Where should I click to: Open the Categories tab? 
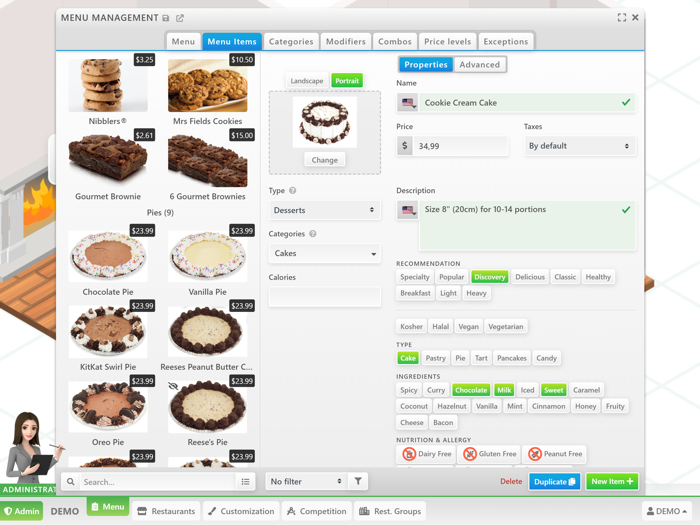point(291,42)
